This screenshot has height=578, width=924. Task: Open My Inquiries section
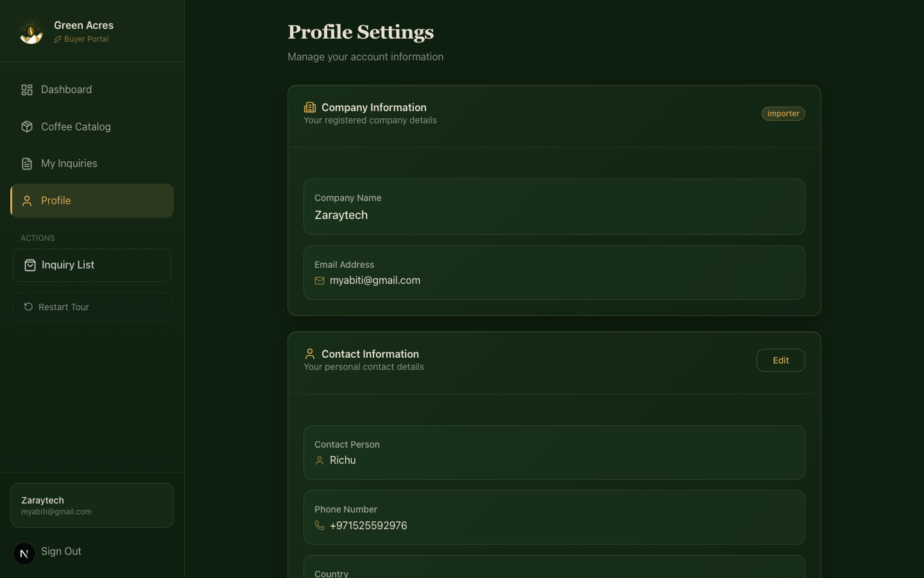pyautogui.click(x=92, y=164)
